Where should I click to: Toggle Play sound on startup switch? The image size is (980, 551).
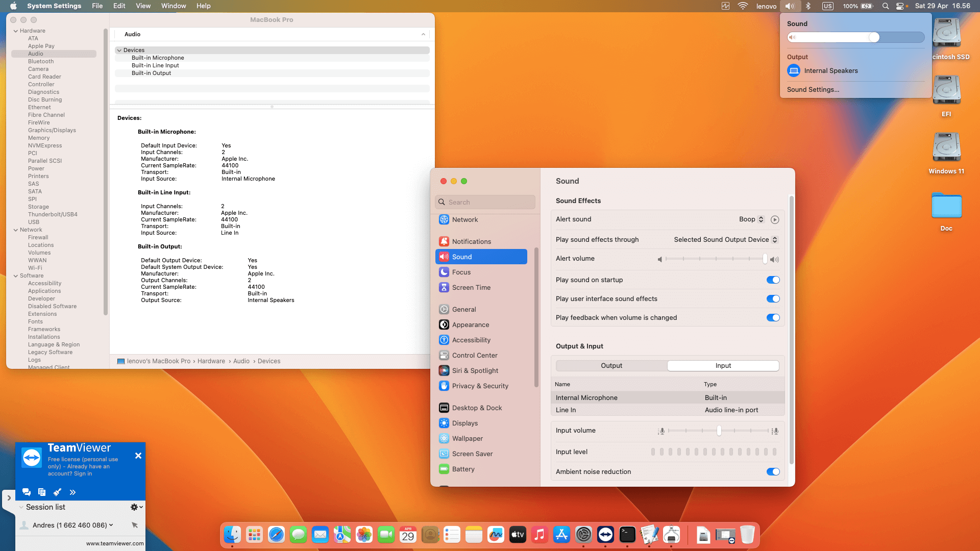773,280
